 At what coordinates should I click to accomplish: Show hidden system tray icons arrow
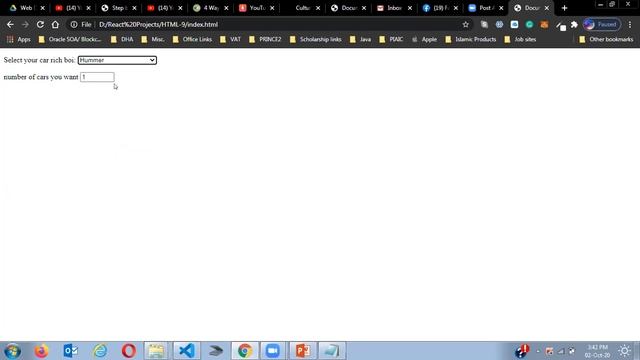(538, 351)
